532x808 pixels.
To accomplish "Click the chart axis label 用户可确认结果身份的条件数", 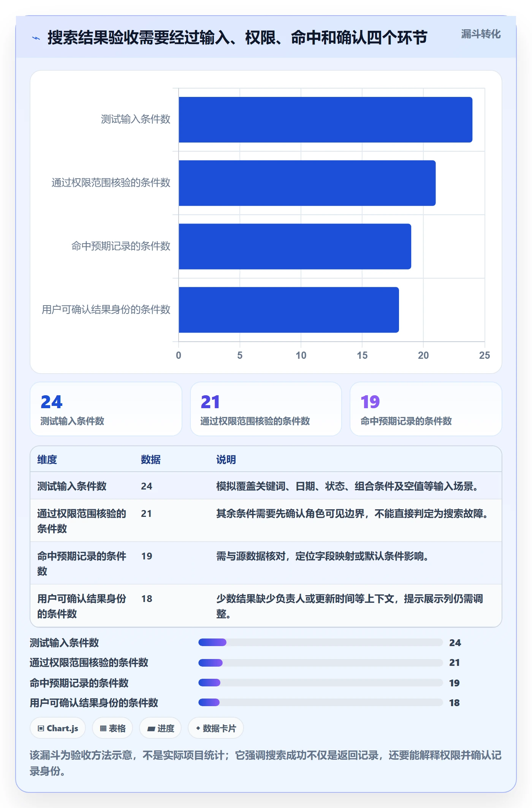I will click(x=106, y=309).
